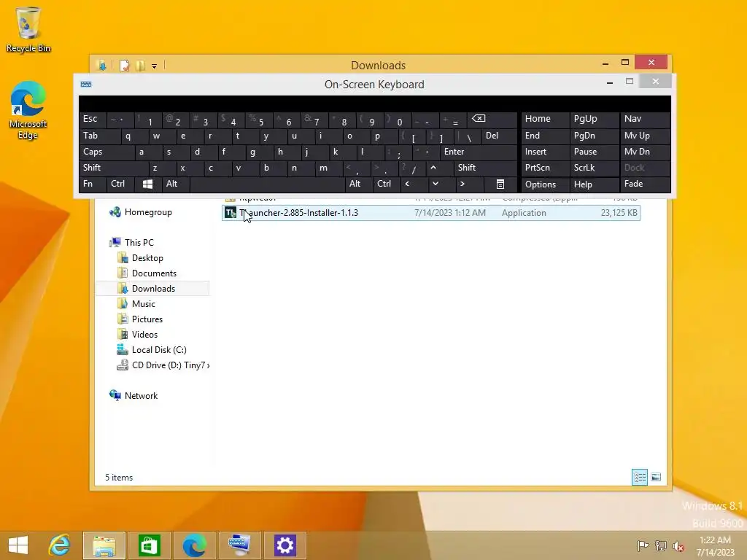Image resolution: width=747 pixels, height=560 pixels.
Task: Click the up arrow key on keyboard
Action: coord(433,168)
